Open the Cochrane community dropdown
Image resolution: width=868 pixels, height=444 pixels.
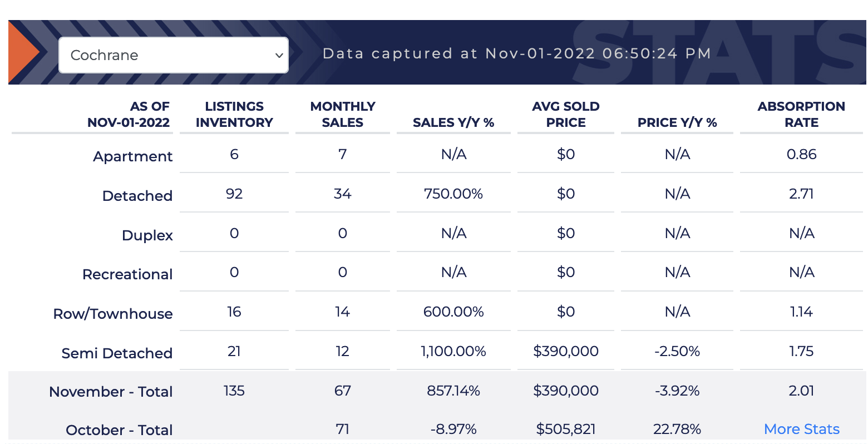pyautogui.click(x=173, y=55)
